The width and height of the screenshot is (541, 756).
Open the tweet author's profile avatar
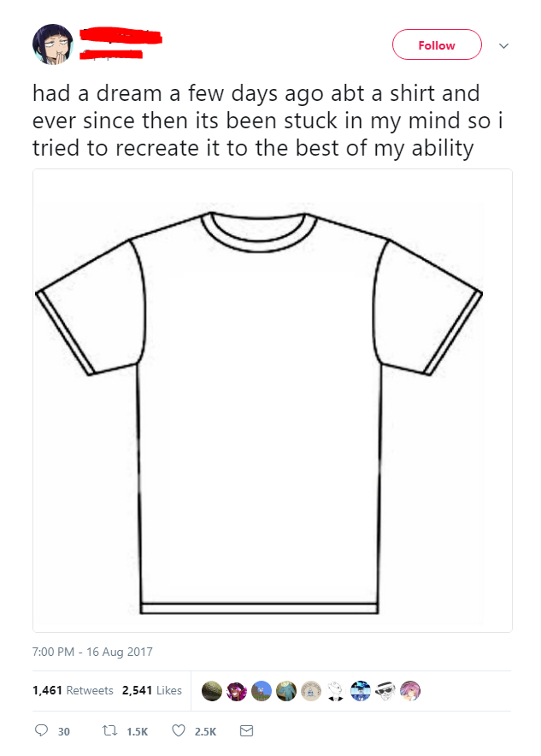tap(52, 44)
